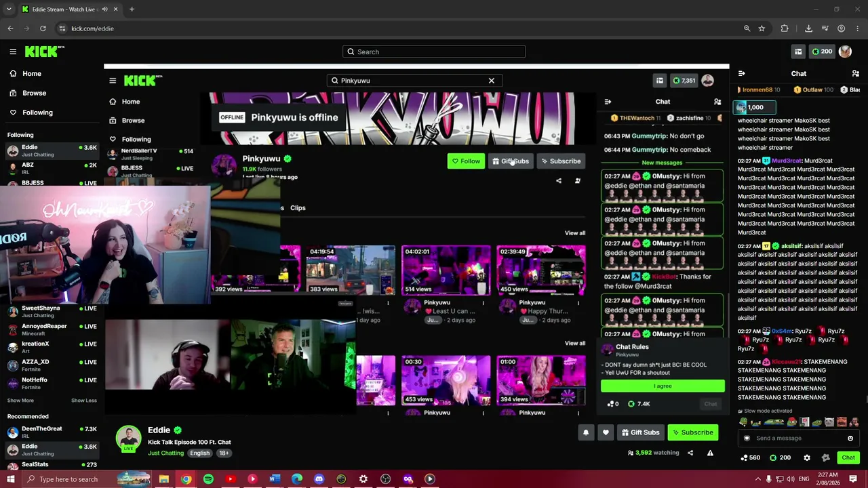Open Eddie's live avatar on stream info
Viewport: 868px width, 488px height.
click(128, 439)
